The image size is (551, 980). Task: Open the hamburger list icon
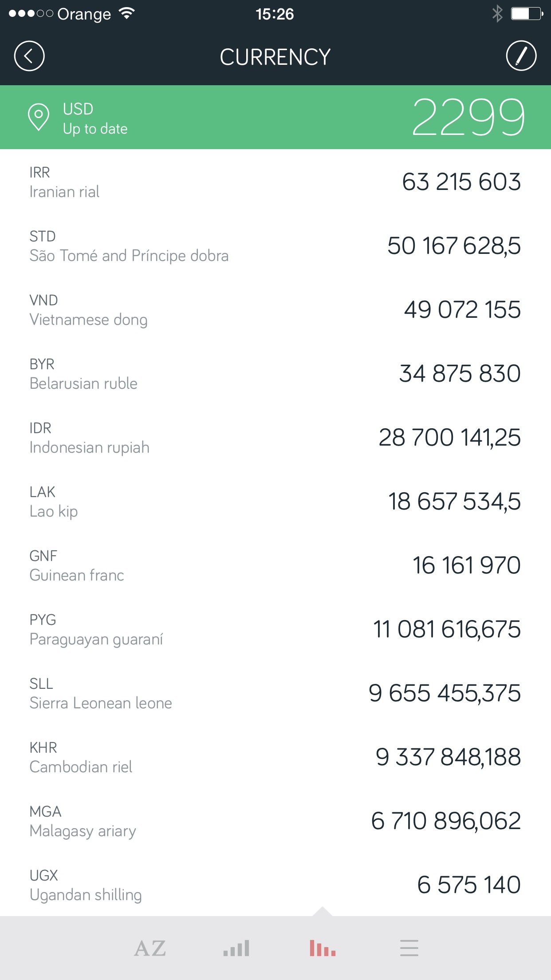click(409, 948)
